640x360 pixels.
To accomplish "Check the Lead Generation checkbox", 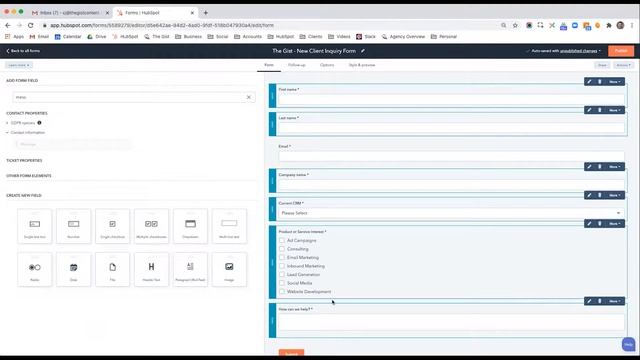I will point(282,275).
